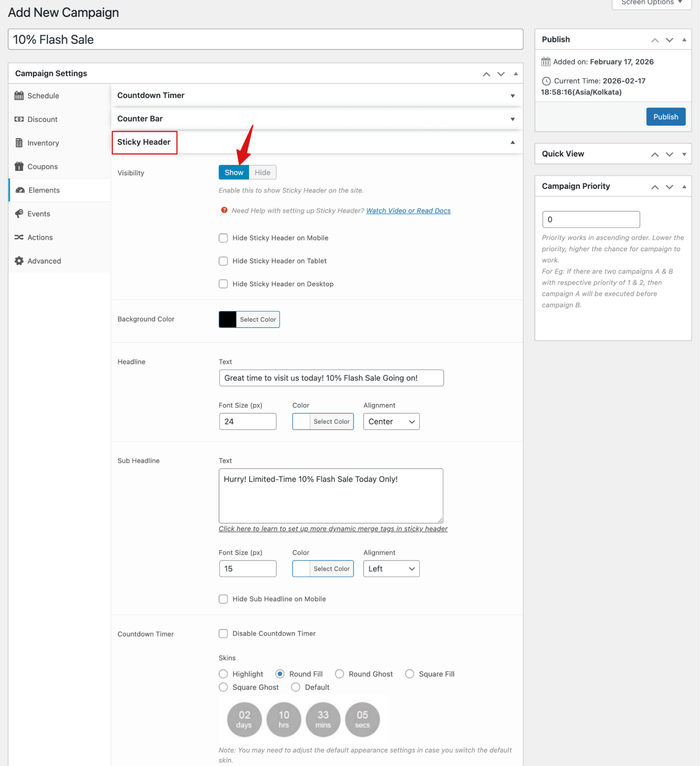Open the Schedule settings via calendar icon
Image resolution: width=700 pixels, height=766 pixels.
click(x=19, y=95)
